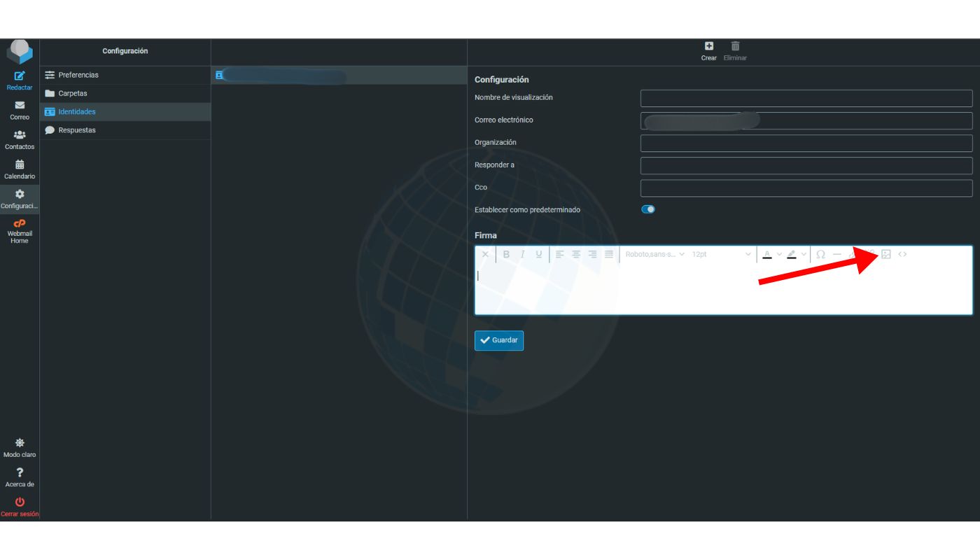980x560 pixels.
Task: Click the Guardar button
Action: [499, 340]
